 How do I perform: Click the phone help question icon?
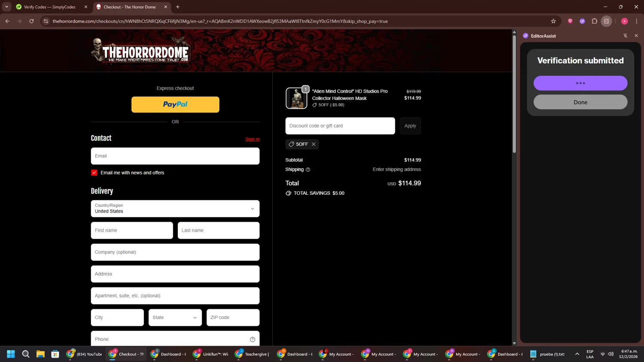coord(252,339)
